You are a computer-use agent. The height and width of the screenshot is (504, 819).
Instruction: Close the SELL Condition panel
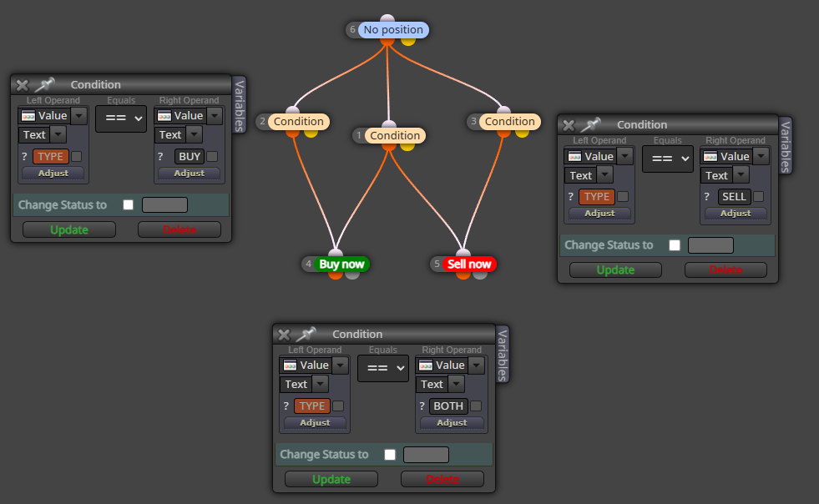tap(569, 125)
